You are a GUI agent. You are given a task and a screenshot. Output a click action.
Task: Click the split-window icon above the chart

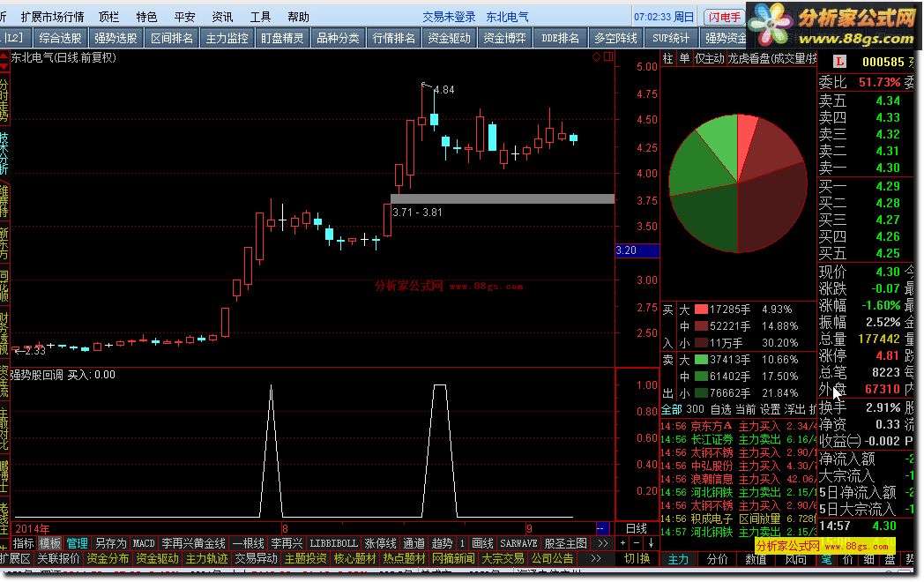point(608,56)
